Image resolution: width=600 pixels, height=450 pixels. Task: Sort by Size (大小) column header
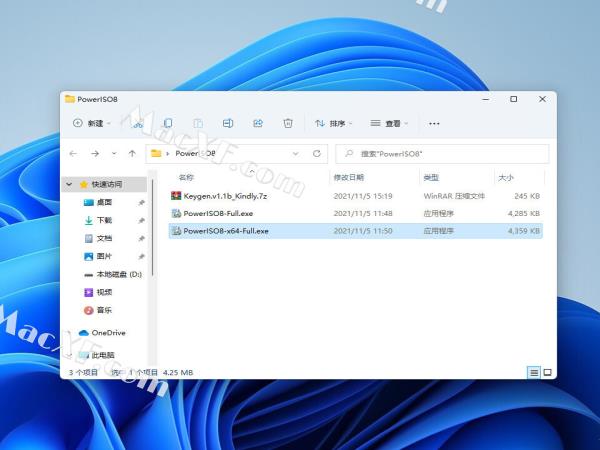click(505, 177)
